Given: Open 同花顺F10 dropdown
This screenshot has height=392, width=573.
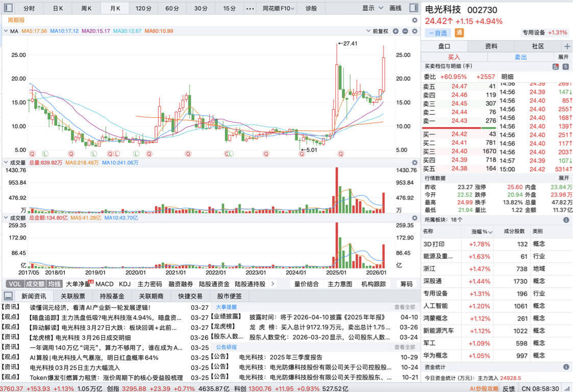Looking at the screenshot, I should click(279, 8).
